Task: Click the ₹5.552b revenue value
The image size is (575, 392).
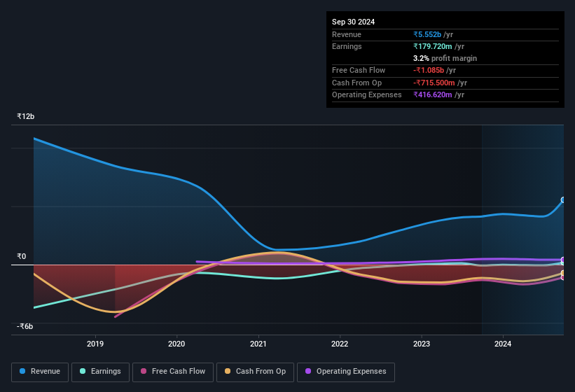Action: 427,34
